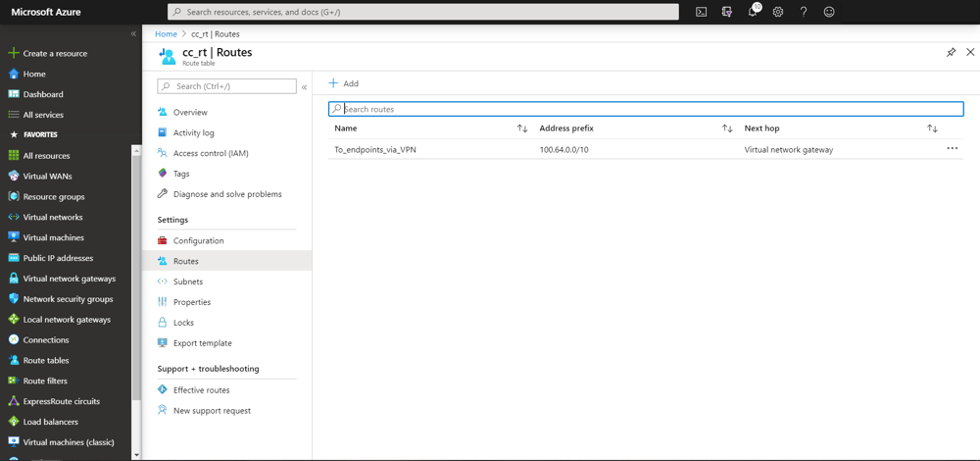Collapse the left portal sidebar chevron

point(133,33)
